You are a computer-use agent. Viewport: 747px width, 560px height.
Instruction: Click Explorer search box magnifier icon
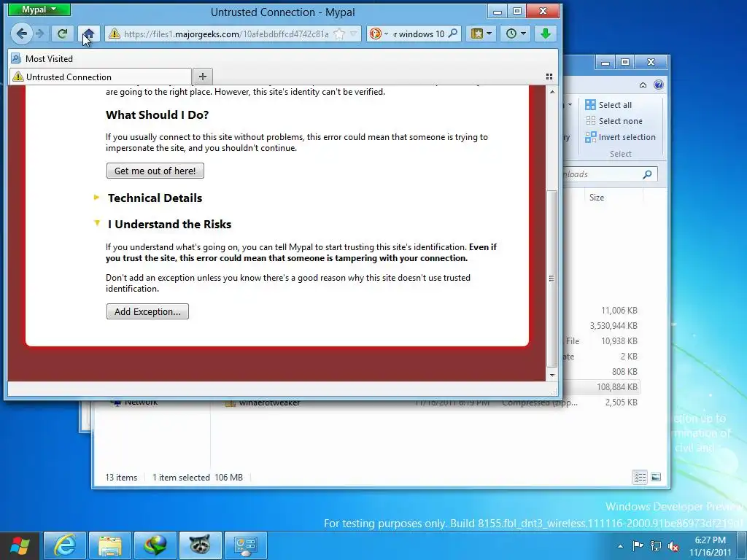647,174
